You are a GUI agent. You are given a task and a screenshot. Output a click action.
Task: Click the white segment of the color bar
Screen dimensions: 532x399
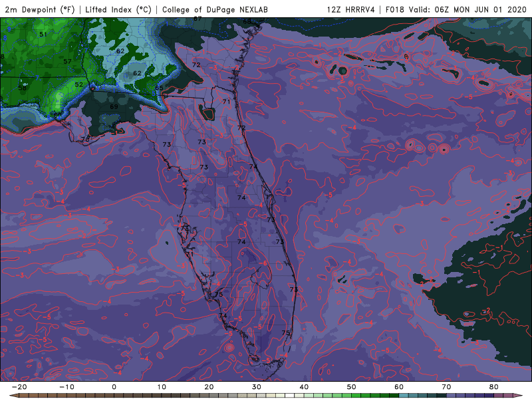point(289,395)
